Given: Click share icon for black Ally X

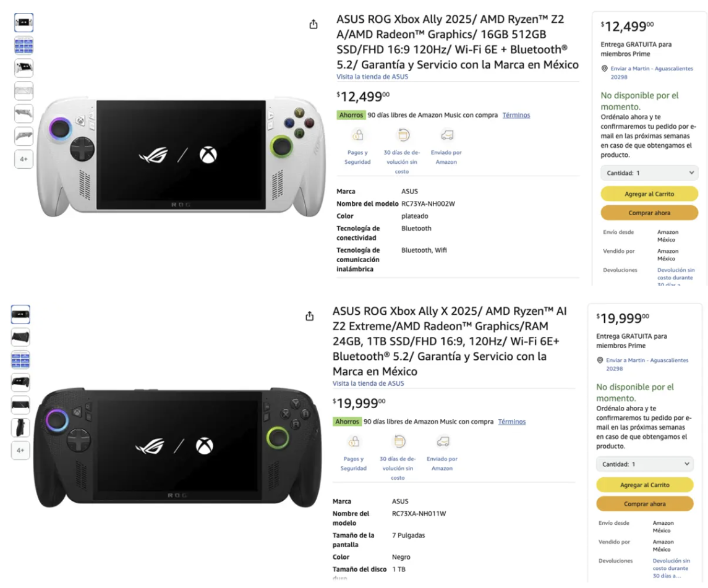Looking at the screenshot, I should pos(309,316).
